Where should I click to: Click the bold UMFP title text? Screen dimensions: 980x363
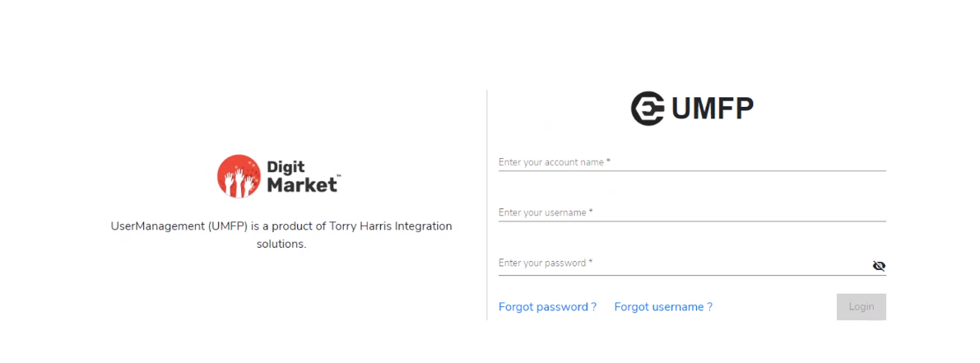pyautogui.click(x=713, y=109)
